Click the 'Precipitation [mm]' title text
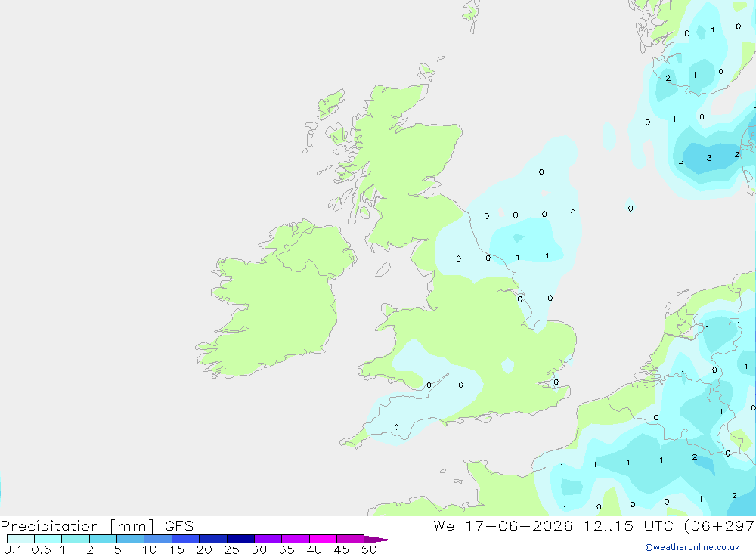 tap(77, 526)
